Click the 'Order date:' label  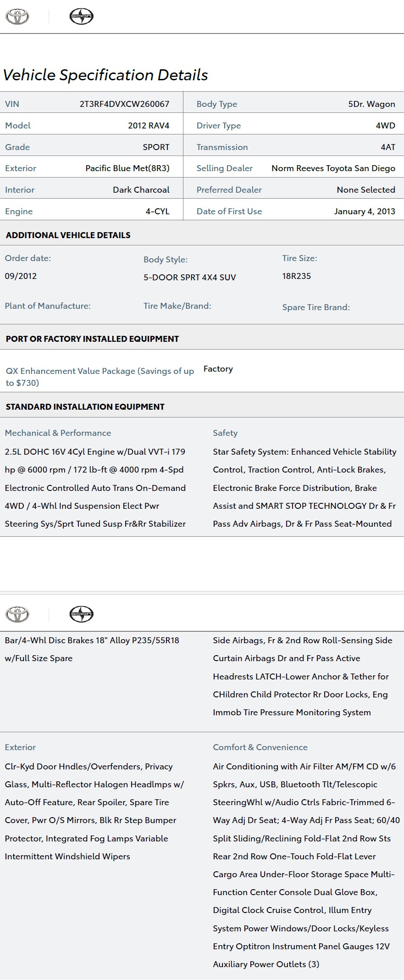[x=28, y=258]
